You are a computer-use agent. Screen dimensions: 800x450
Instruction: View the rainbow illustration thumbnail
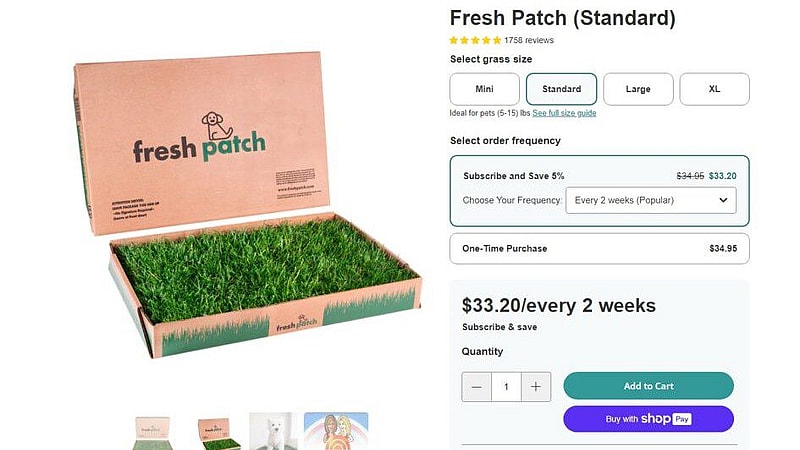pyautogui.click(x=335, y=432)
